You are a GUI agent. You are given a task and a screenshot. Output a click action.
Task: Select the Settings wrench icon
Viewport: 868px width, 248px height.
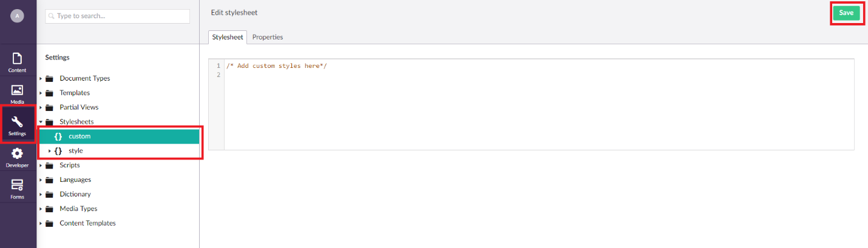pyautogui.click(x=18, y=122)
